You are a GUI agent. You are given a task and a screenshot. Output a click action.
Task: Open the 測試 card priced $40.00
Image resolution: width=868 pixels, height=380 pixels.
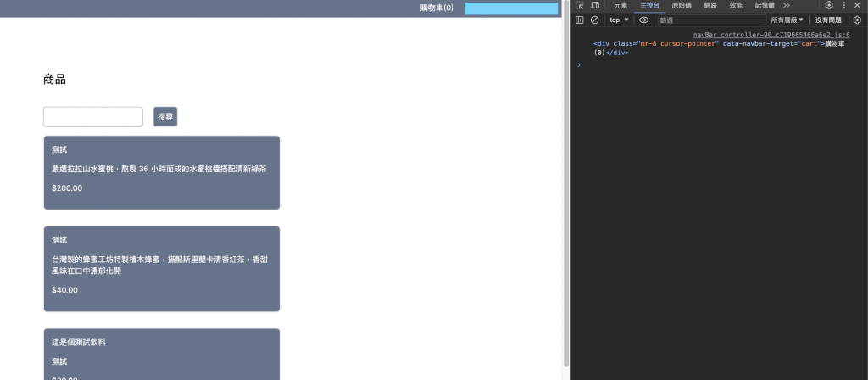[162, 269]
